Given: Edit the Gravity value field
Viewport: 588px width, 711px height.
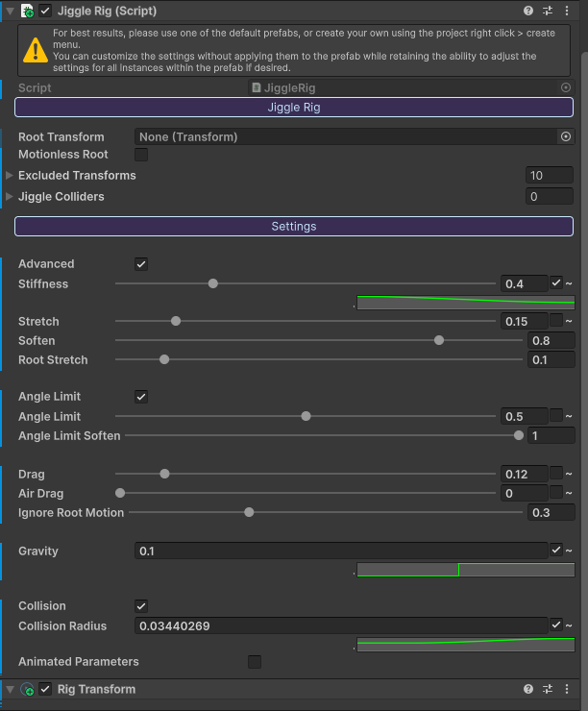Looking at the screenshot, I should (x=341, y=551).
